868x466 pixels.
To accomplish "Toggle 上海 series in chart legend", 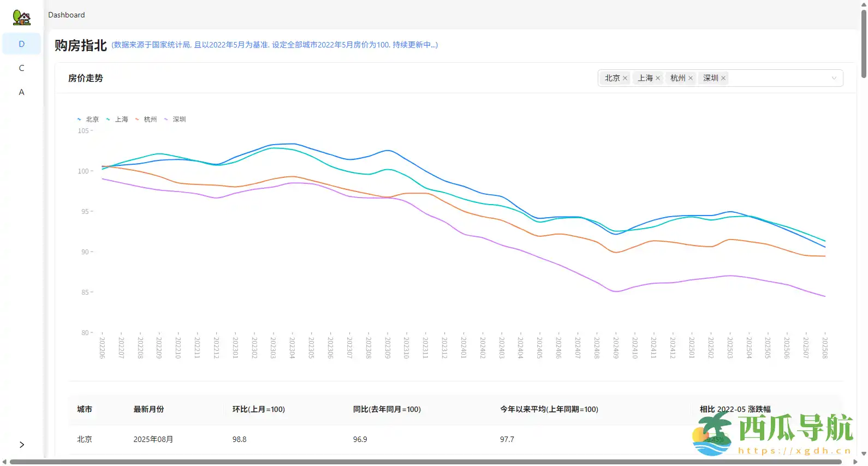I will coord(117,120).
